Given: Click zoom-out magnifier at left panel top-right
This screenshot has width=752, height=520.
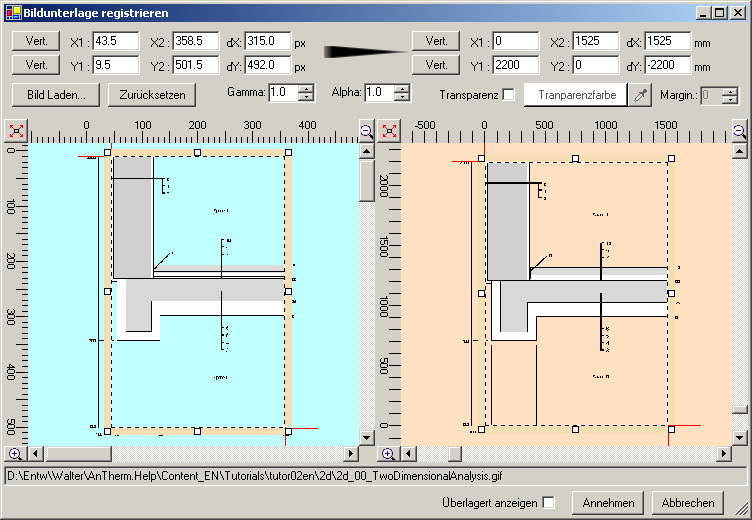Looking at the screenshot, I should [366, 132].
